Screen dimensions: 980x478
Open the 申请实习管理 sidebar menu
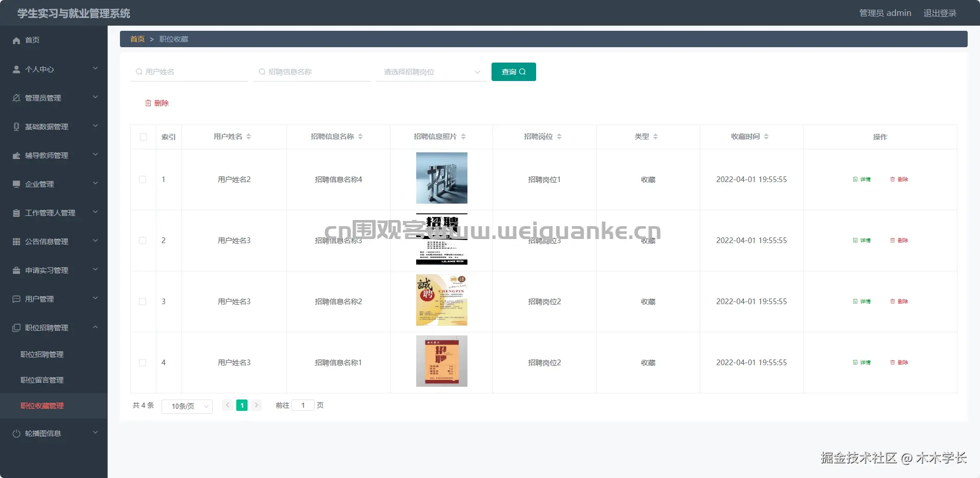(x=54, y=270)
